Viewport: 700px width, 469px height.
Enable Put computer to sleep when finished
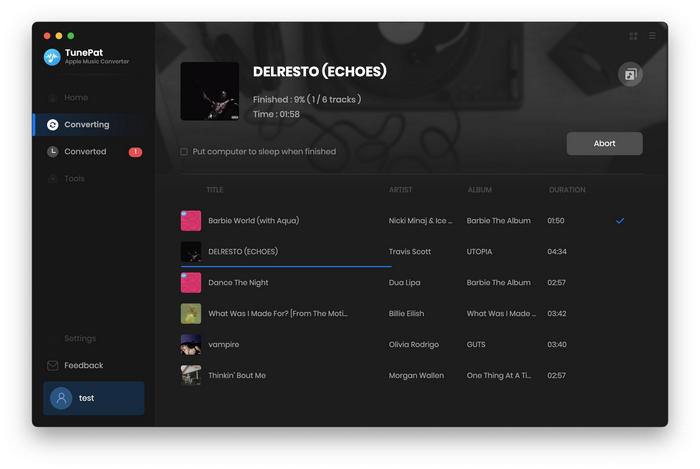point(184,152)
